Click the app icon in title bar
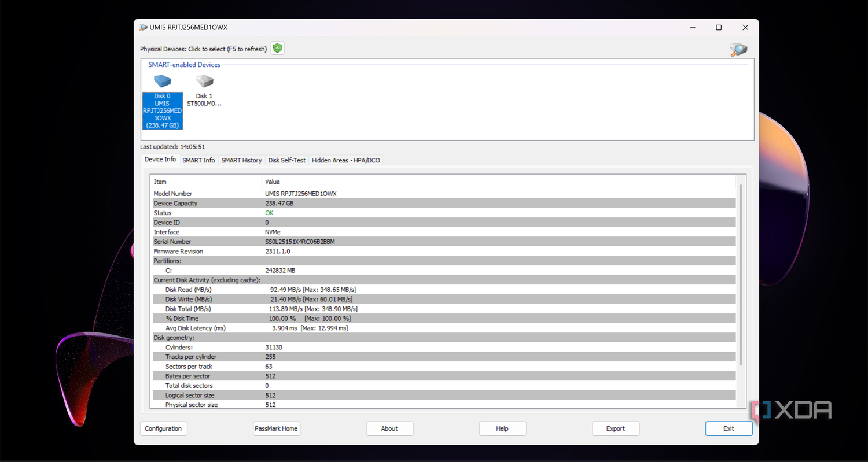The image size is (868, 462). click(143, 28)
